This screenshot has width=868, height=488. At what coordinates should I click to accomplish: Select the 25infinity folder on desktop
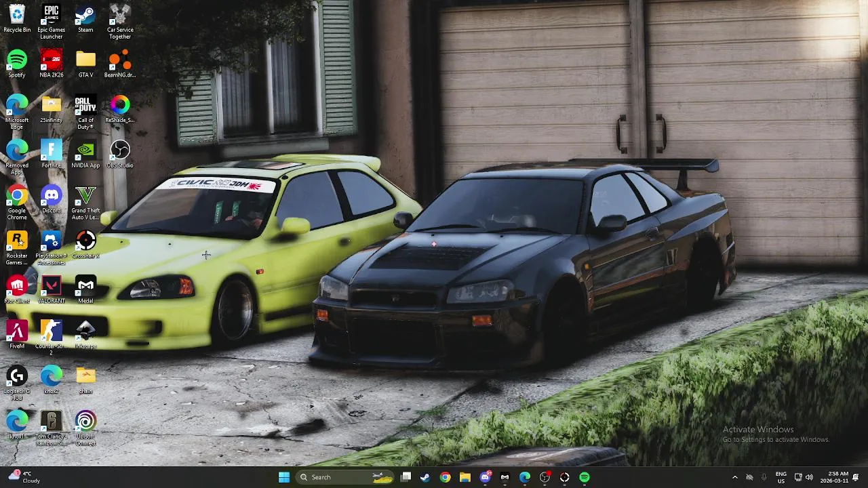(x=51, y=109)
